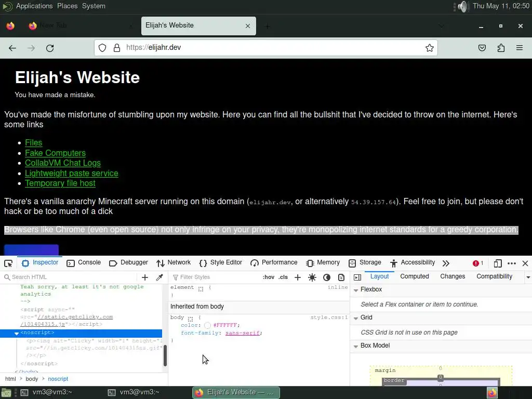Select the Compatibility sidebar tab
The height and width of the screenshot is (399, 532).
pyautogui.click(x=494, y=276)
